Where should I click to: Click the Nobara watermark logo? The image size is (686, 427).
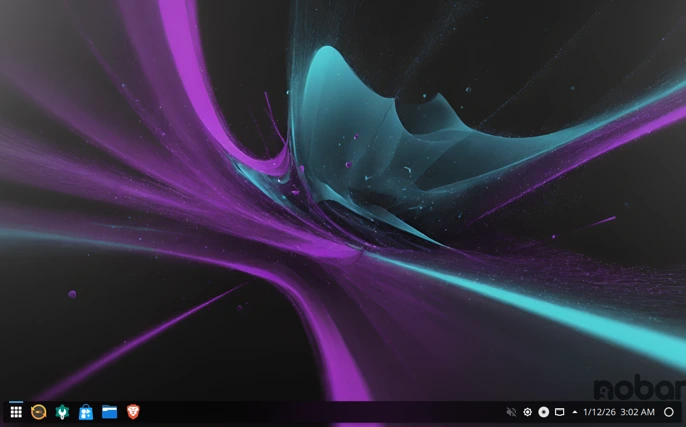pyautogui.click(x=638, y=389)
